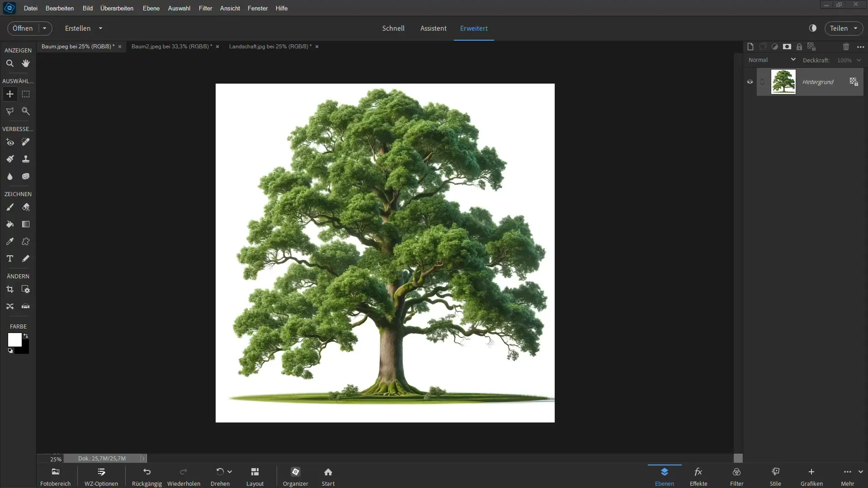Reset colors to default black and white

[x=10, y=351]
